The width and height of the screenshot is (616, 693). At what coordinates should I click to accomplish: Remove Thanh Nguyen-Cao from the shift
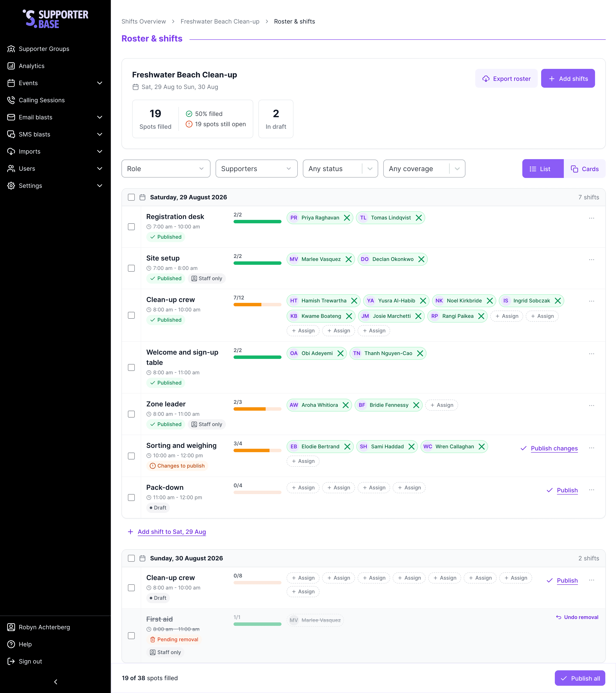click(x=420, y=353)
